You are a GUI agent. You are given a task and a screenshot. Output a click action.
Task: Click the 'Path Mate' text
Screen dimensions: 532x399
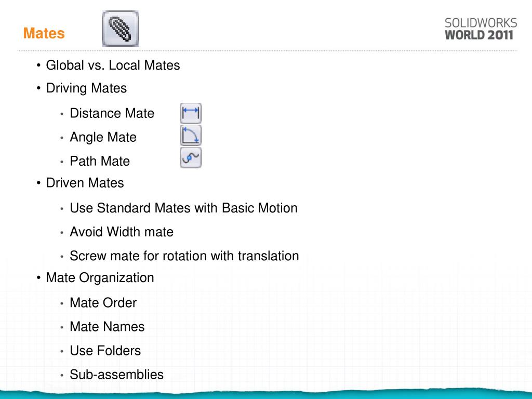tap(100, 161)
